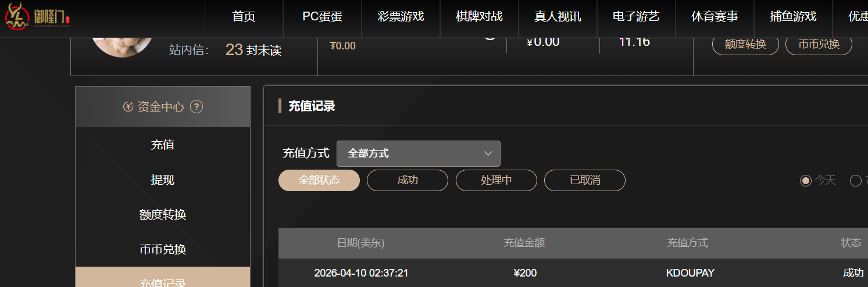Screen dimensions: 868x287
Task: Open the 彩票游戏 navigation menu
Action: [x=401, y=17]
